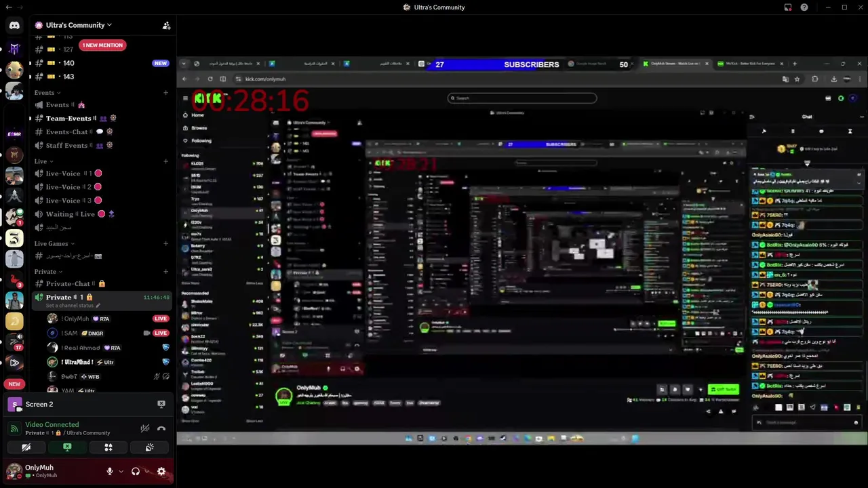Screen dimensions: 868x488
Task: Open the invite people icon in server header
Action: tap(166, 25)
